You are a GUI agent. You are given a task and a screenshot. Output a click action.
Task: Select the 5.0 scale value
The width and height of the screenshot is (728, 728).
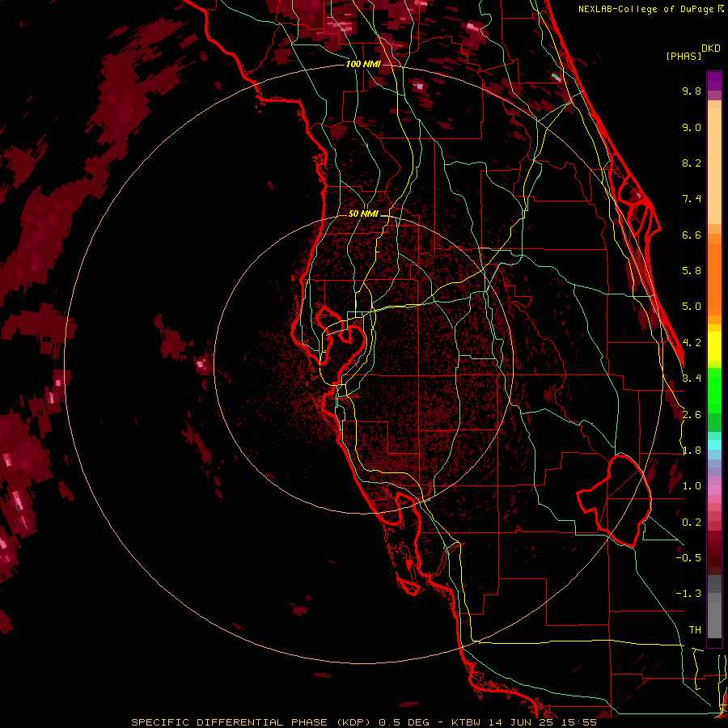pyautogui.click(x=692, y=307)
